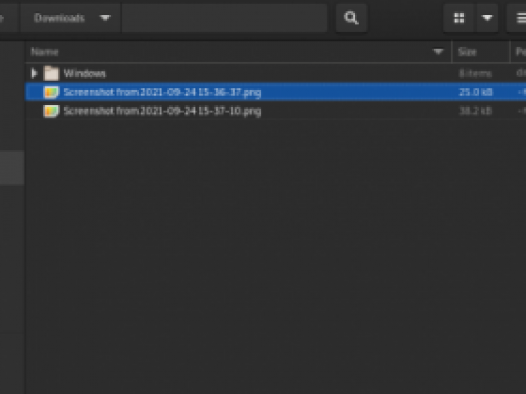Click the icon of Screenshot 15-37-10.png

[51, 111]
